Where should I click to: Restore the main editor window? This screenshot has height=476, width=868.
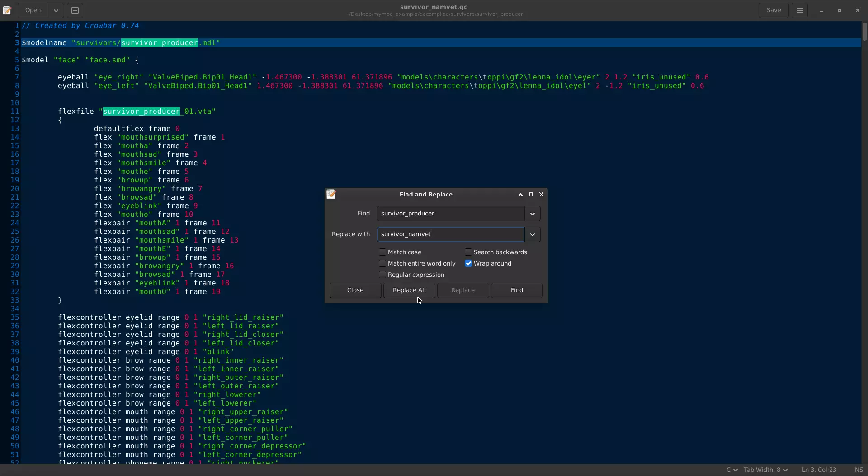point(839,10)
